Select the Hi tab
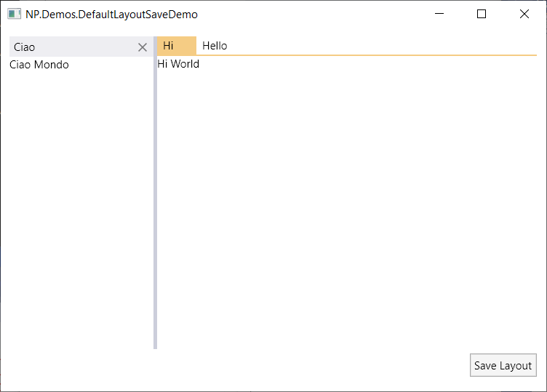547x392 pixels. tap(177, 46)
